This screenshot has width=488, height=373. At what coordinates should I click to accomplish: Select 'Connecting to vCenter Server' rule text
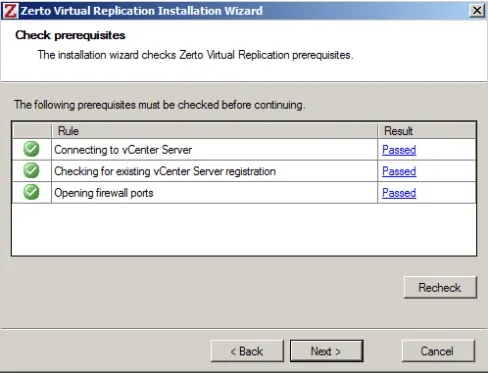click(123, 150)
